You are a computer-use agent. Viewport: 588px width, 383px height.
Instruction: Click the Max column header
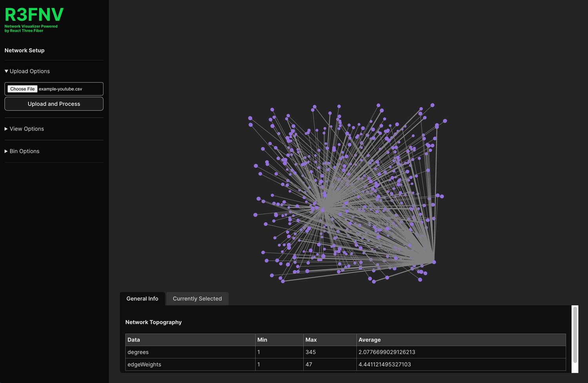[311, 340]
